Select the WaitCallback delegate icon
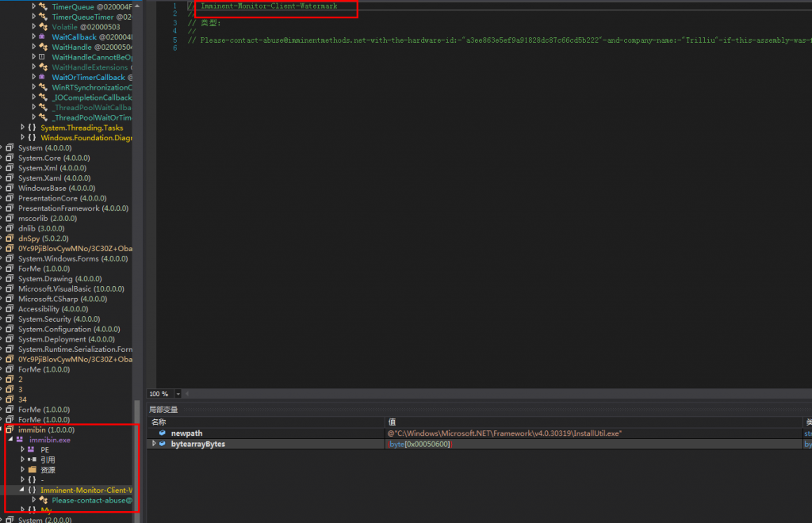This screenshot has width=812, height=523. (x=42, y=37)
